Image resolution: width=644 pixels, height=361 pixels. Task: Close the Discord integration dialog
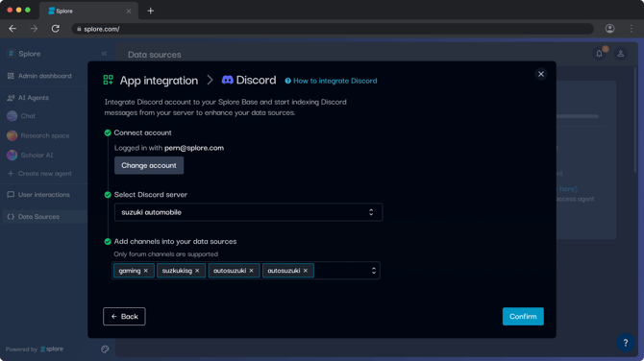540,74
